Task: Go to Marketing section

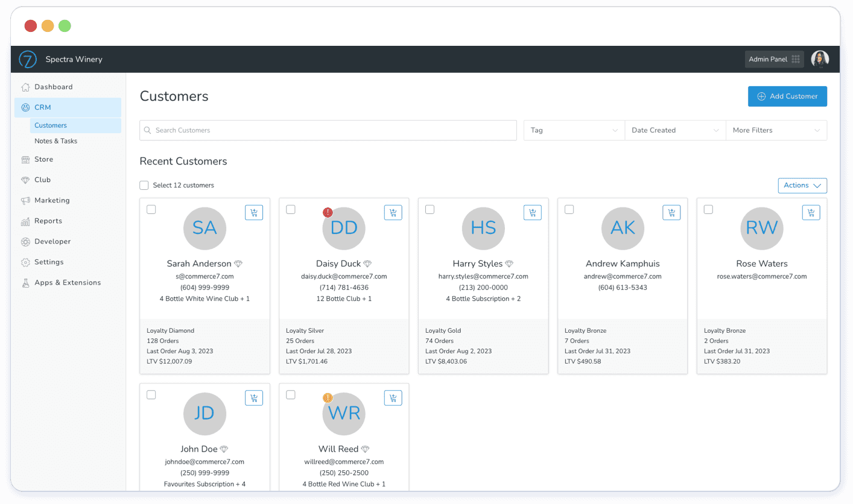Action: click(x=68, y=200)
